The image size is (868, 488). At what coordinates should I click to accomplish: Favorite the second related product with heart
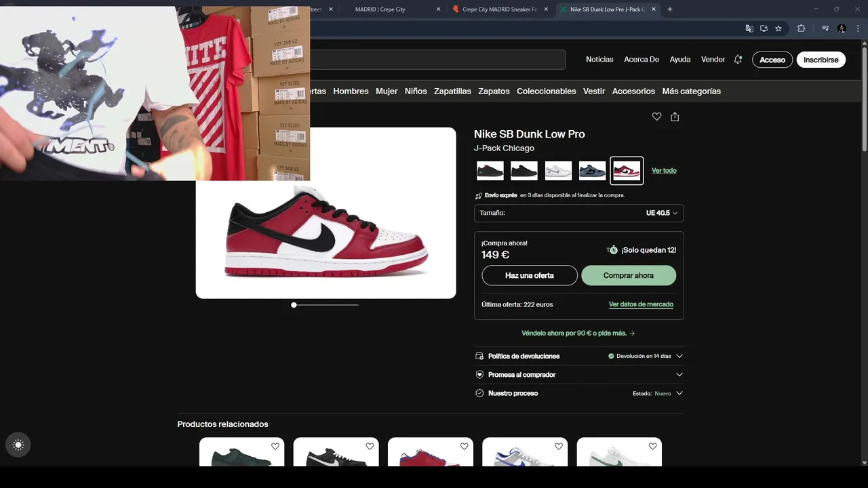(x=370, y=446)
